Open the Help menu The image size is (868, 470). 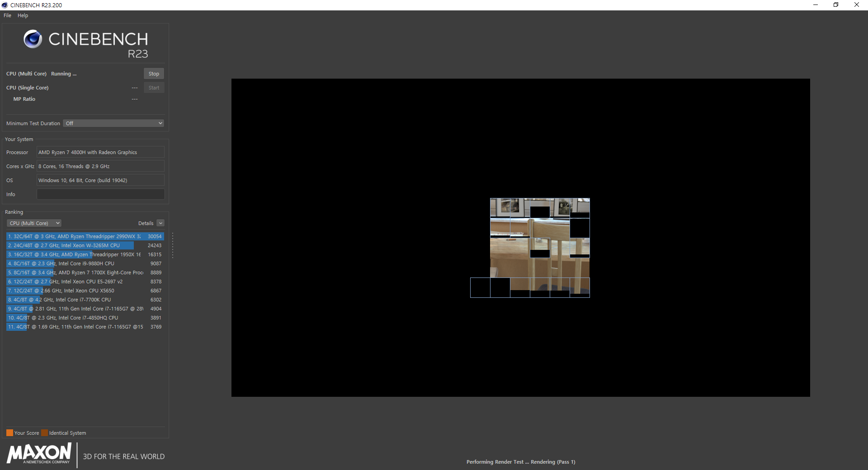pos(23,15)
